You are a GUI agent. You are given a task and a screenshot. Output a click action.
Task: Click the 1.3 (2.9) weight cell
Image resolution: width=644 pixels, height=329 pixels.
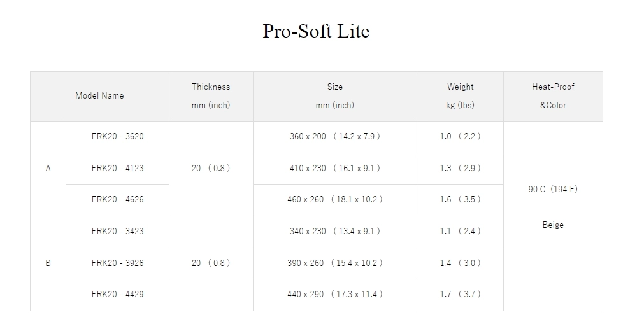[460, 168]
